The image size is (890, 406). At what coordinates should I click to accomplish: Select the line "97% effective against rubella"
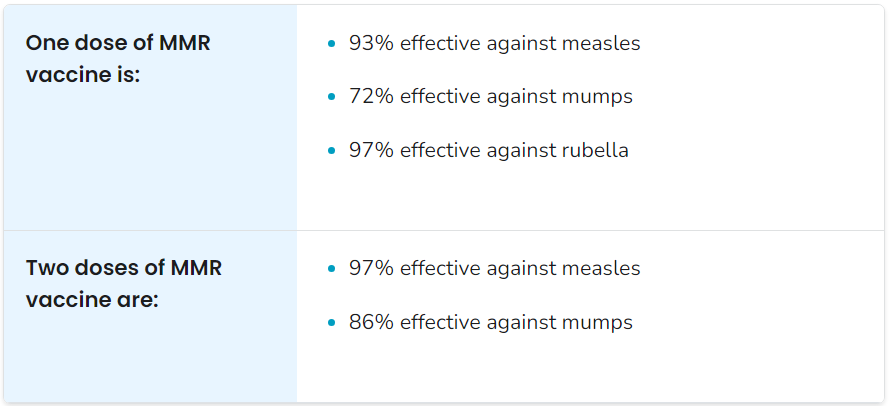click(489, 150)
